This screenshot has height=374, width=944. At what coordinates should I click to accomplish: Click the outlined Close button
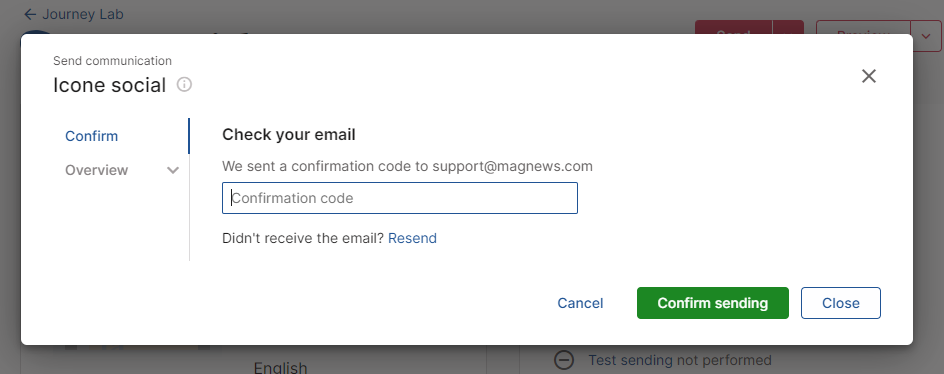click(840, 303)
